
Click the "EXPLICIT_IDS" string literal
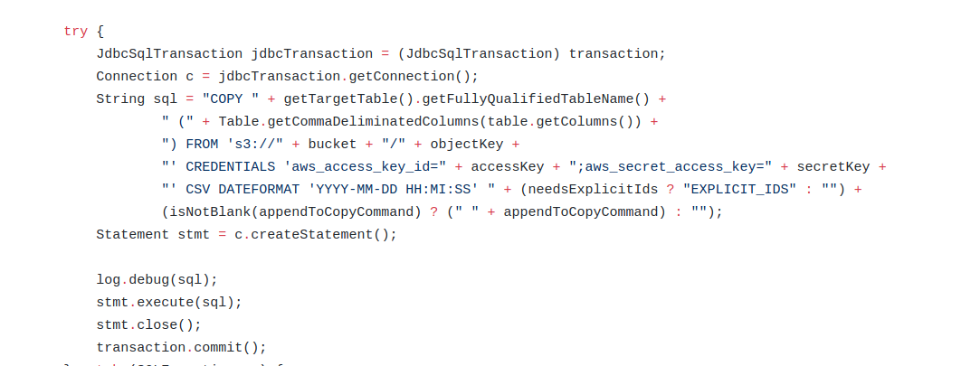(739, 189)
